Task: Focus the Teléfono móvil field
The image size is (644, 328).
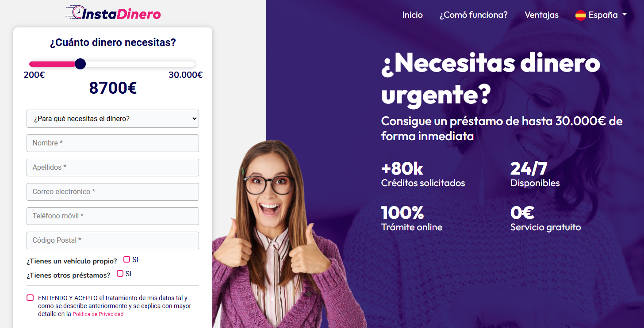Action: point(113,216)
